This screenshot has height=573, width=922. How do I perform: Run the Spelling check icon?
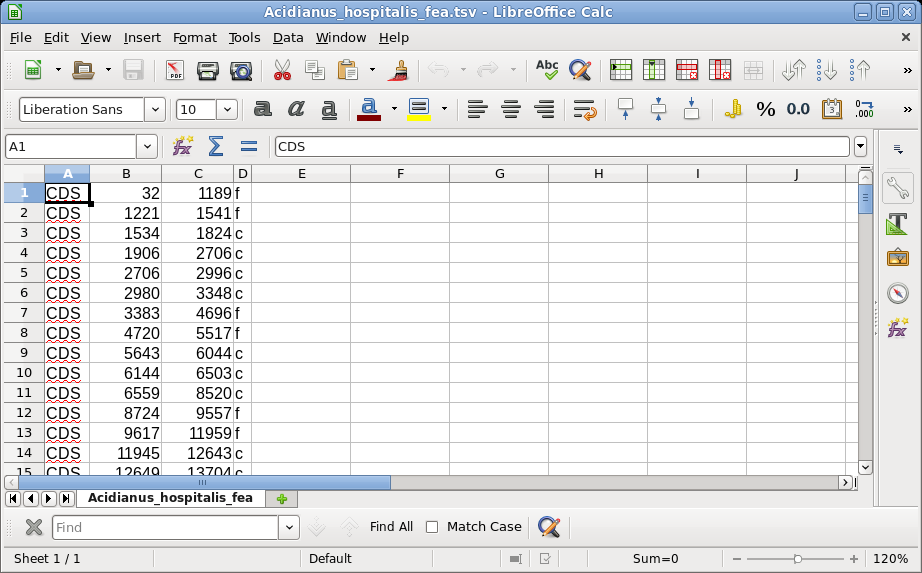[x=547, y=70]
